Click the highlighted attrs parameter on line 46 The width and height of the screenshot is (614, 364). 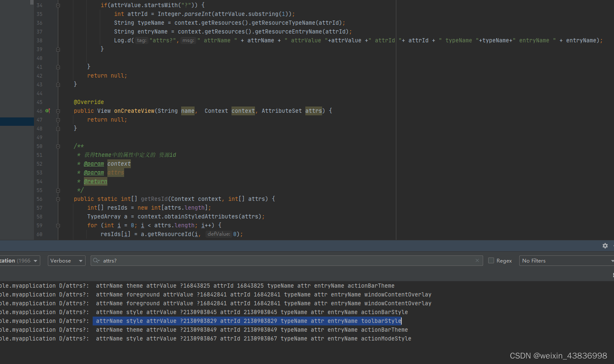coord(314,111)
